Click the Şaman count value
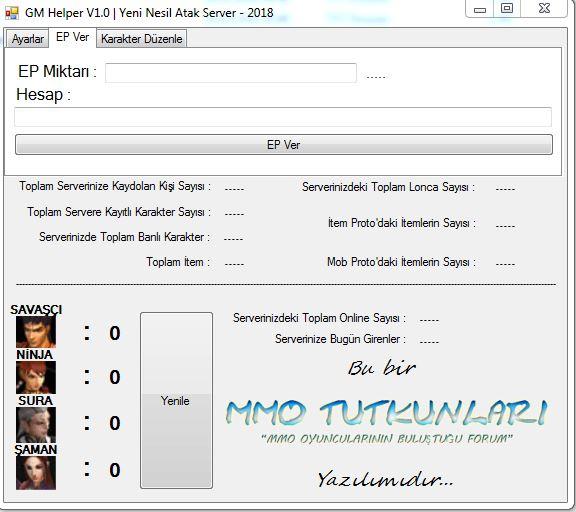576x512 pixels. coord(115,470)
